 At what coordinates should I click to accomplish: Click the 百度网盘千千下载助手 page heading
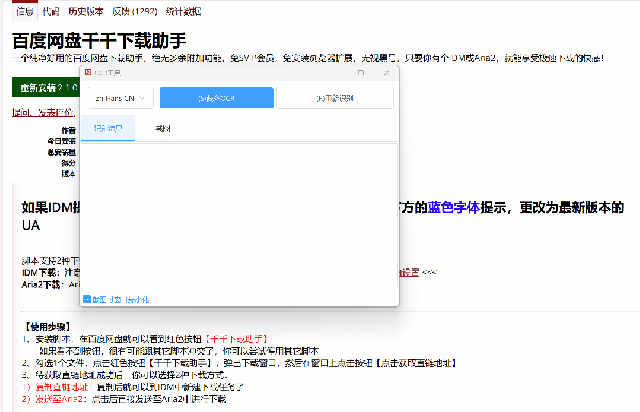(99, 41)
